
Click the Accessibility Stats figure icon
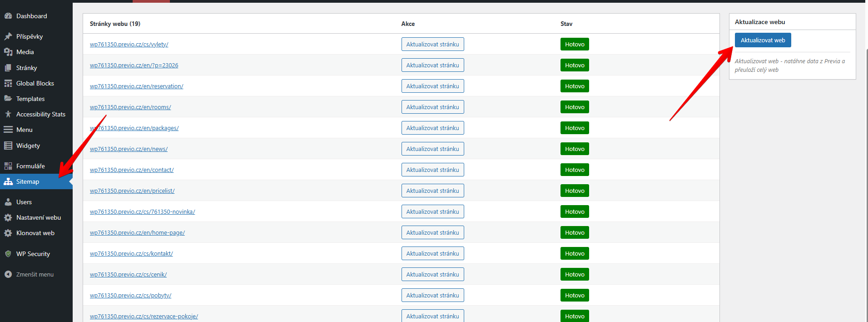click(x=8, y=114)
